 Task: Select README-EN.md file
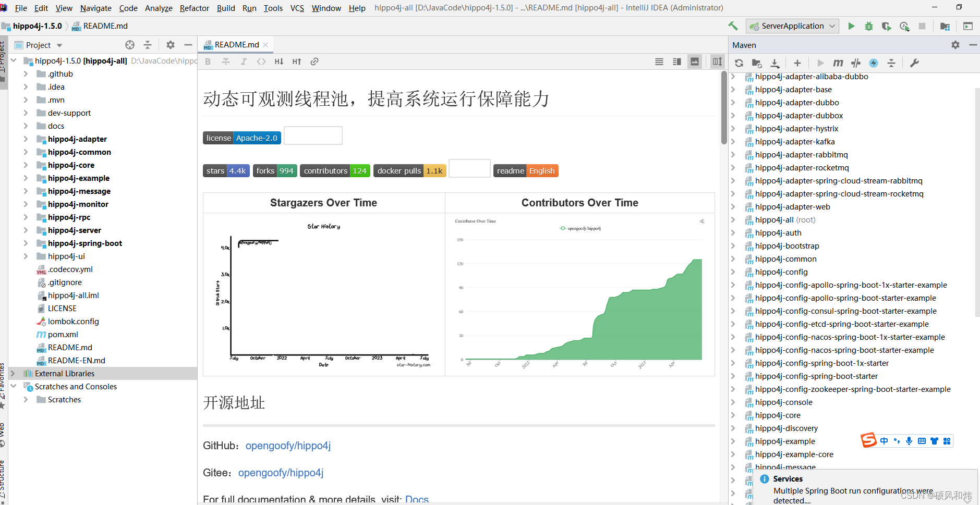pyautogui.click(x=76, y=360)
